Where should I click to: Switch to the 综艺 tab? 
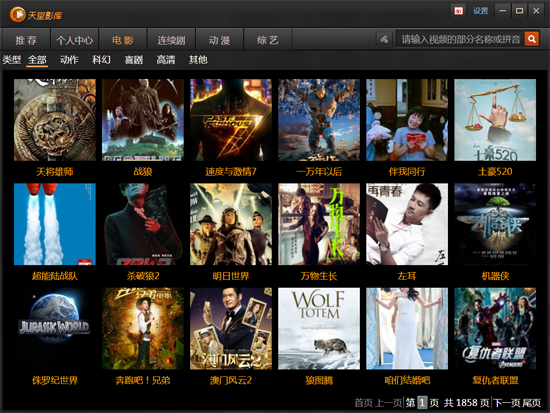(268, 40)
